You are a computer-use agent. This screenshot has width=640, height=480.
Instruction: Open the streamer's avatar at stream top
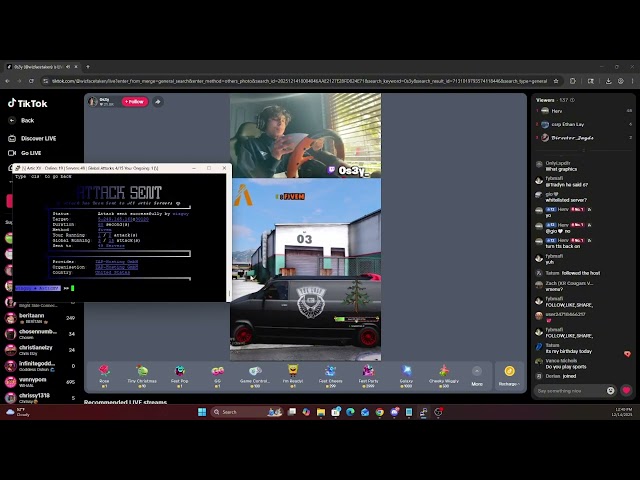point(93,102)
